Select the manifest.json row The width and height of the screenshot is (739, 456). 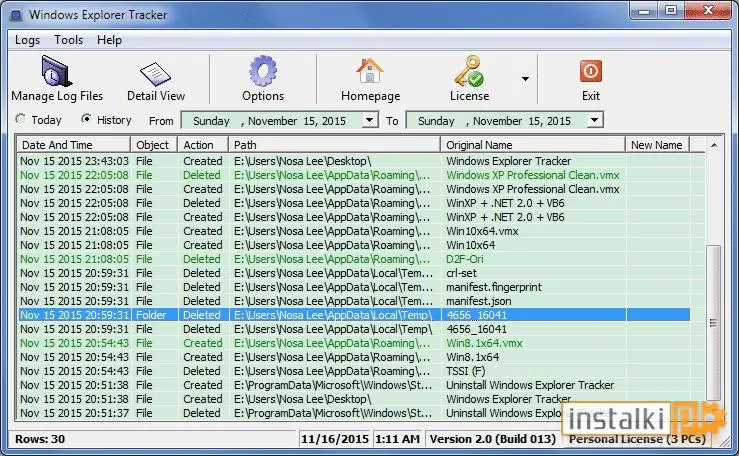(353, 301)
